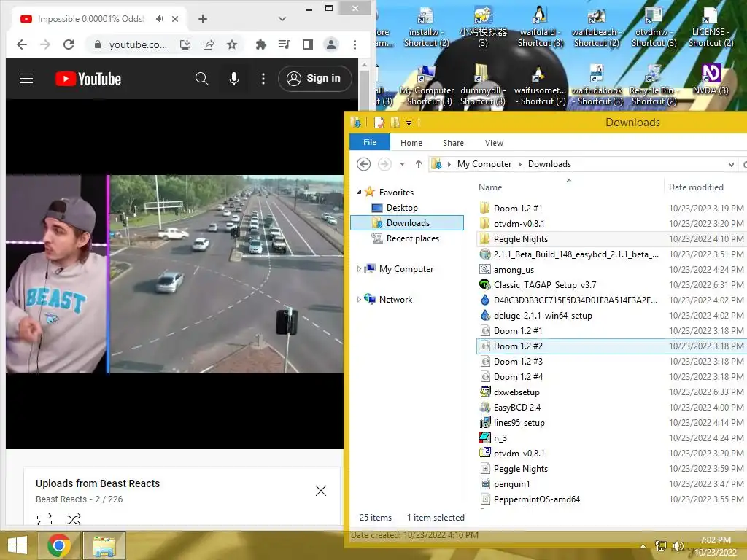Screen dimensions: 747x560
Task: Select Classic_TAGAP_Setup_v3.7 file
Action: tap(544, 285)
